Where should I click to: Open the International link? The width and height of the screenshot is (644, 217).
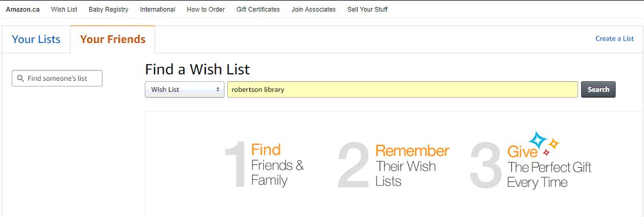pyautogui.click(x=158, y=10)
